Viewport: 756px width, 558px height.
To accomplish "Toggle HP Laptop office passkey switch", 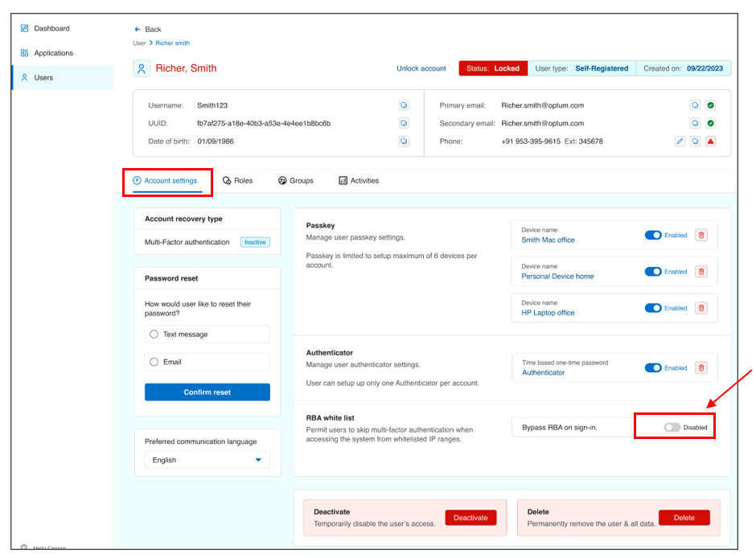I will tap(653, 308).
